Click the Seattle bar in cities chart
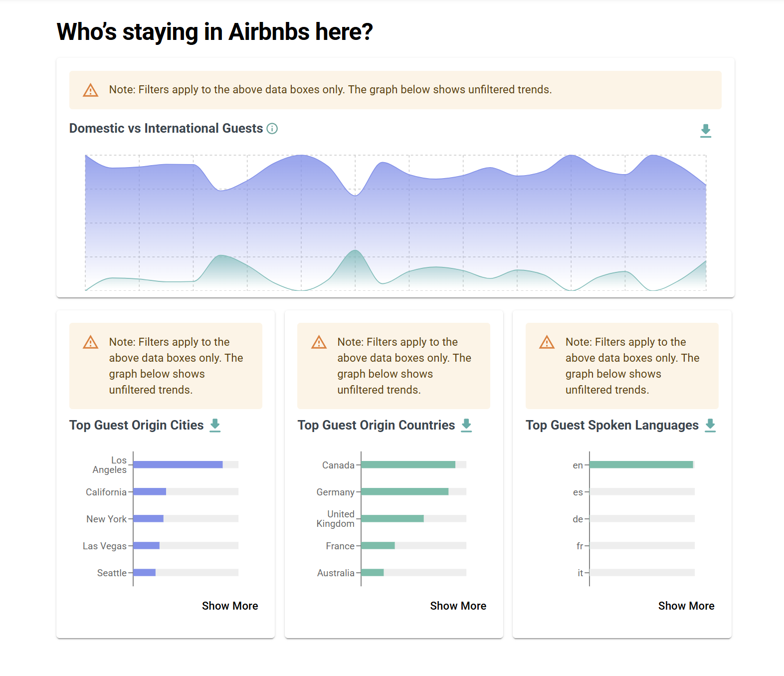The image size is (784, 676). [x=145, y=572]
